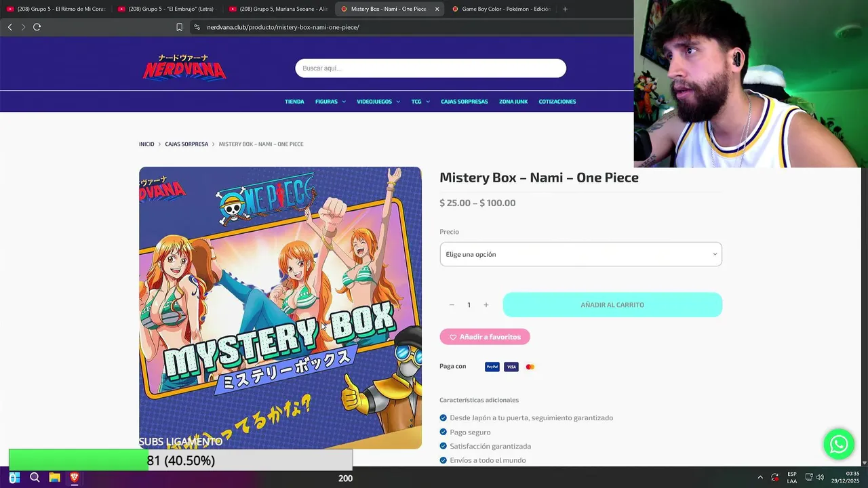Click the PayPal payment icon
This screenshot has width=868, height=488.
(492, 367)
